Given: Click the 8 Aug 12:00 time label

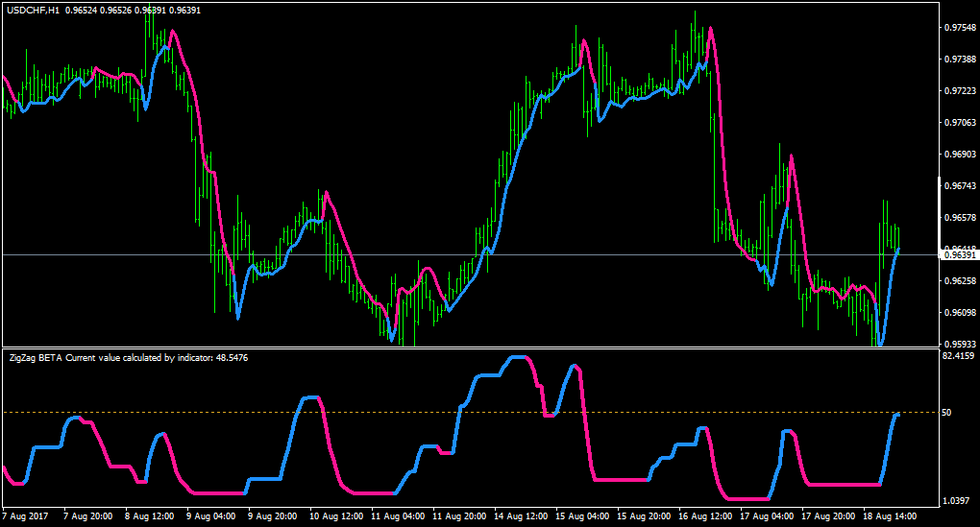Looking at the screenshot, I should coord(149,516).
